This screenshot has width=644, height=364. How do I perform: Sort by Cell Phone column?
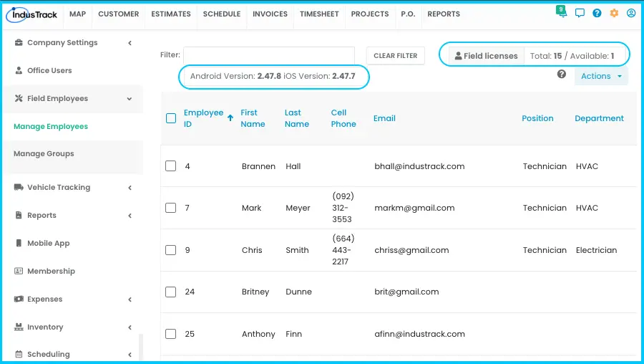point(343,118)
